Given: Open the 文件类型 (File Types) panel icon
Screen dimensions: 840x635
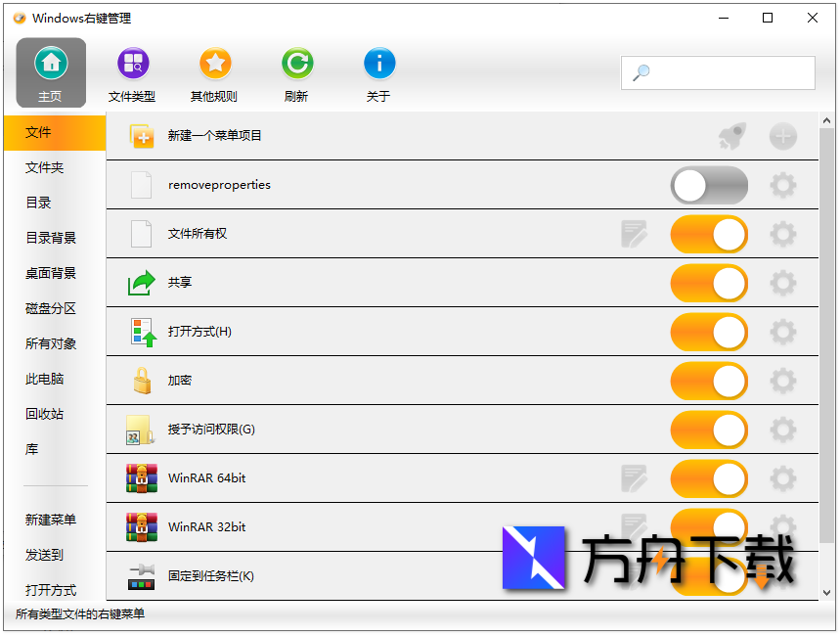Looking at the screenshot, I should [132, 65].
